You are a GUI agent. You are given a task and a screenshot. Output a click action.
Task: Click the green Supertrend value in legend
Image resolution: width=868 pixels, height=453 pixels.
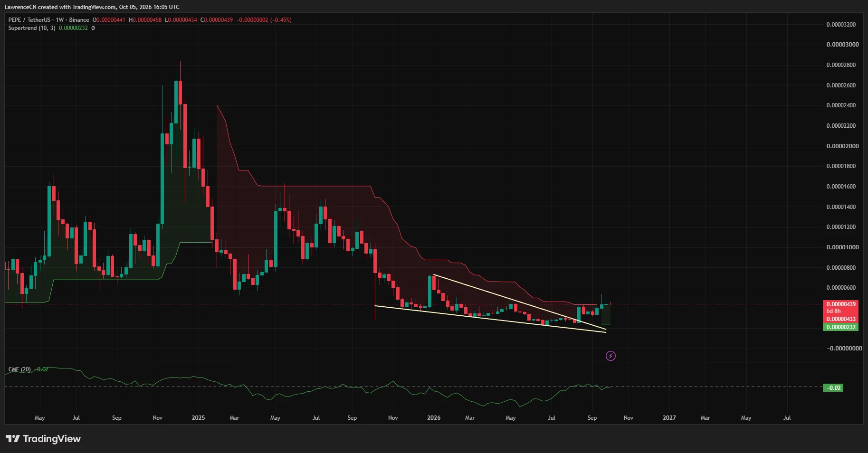coord(73,28)
